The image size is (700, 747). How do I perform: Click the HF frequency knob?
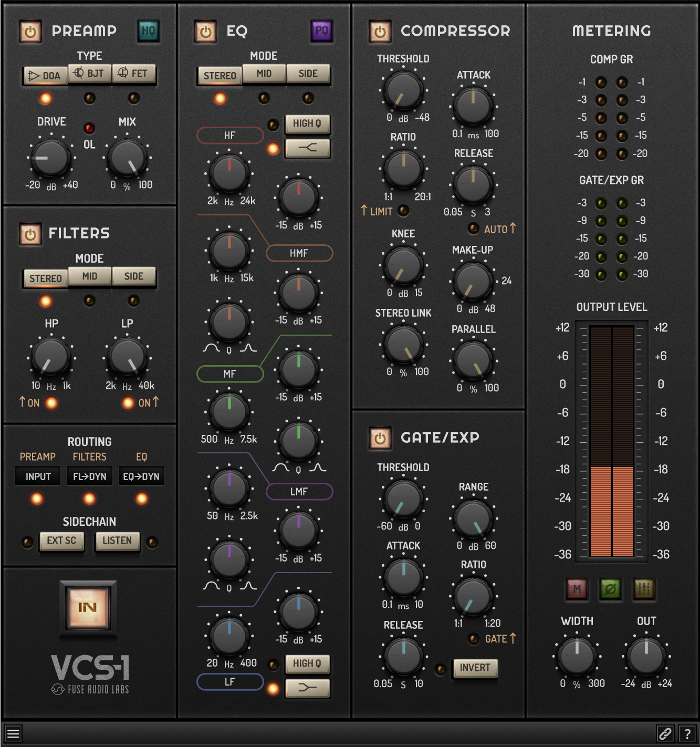pos(229,173)
